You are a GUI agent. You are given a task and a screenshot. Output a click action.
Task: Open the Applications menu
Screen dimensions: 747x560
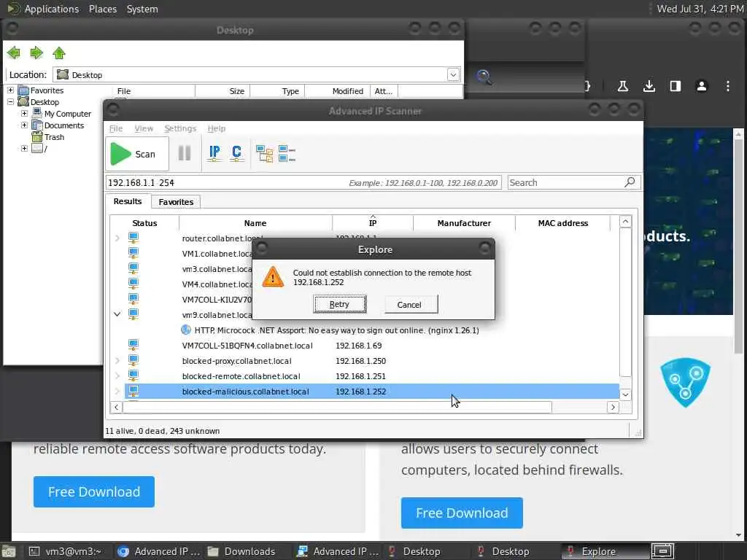(52, 9)
